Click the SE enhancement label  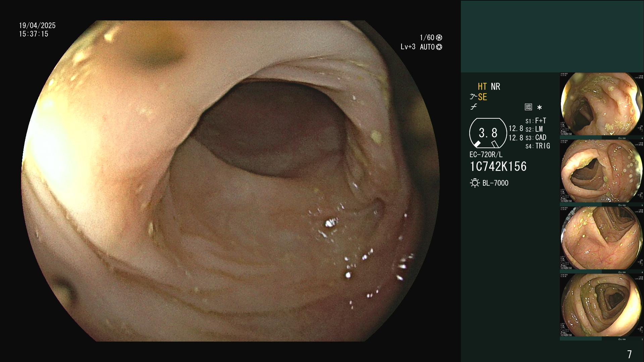[x=482, y=97]
